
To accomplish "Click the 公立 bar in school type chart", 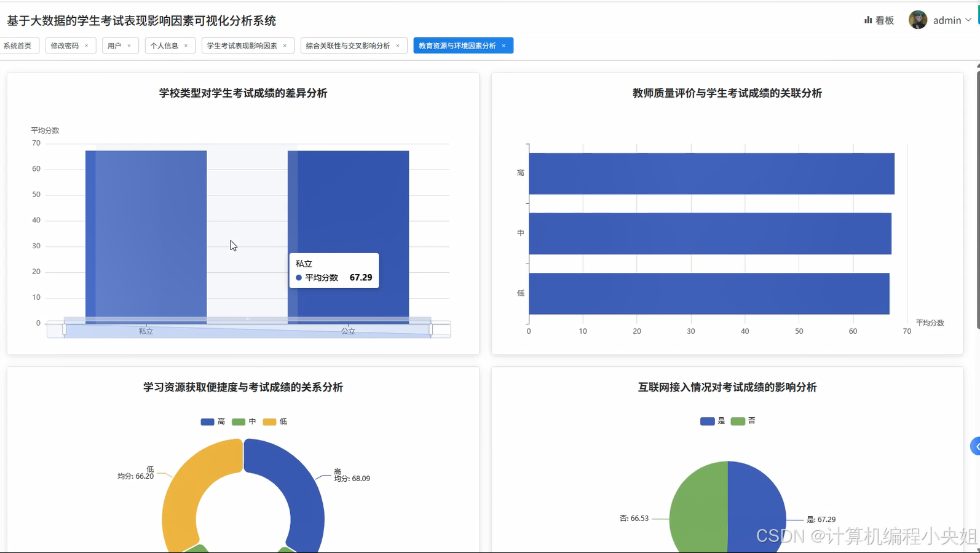I will coord(348,237).
